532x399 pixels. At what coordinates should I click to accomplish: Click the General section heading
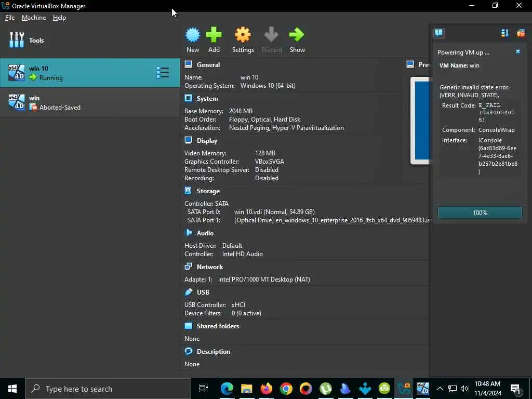click(x=208, y=65)
